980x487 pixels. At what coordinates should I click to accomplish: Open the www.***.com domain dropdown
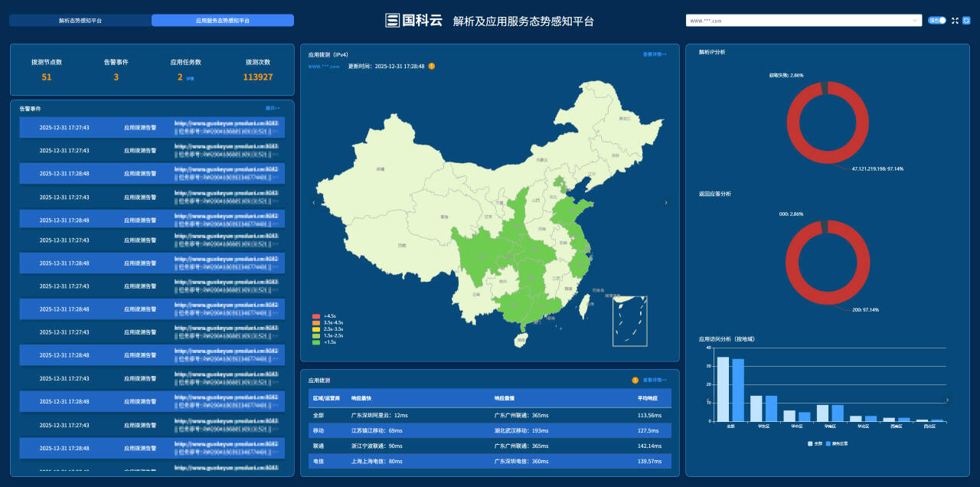point(804,21)
